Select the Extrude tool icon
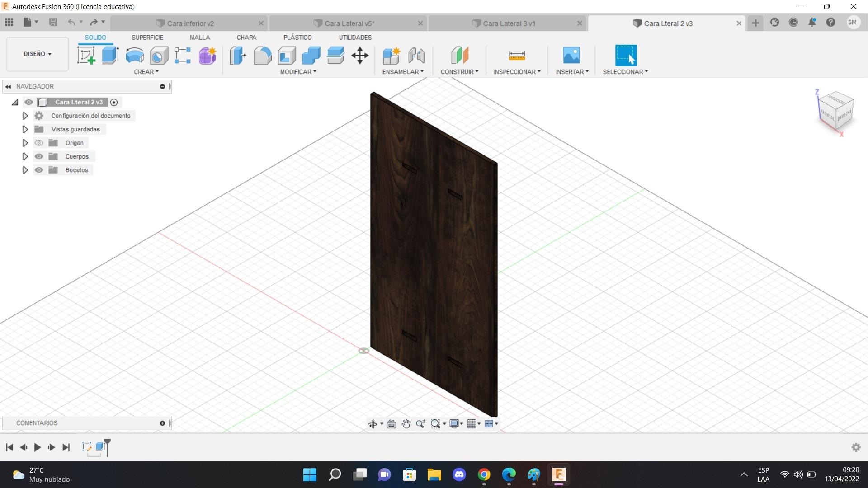Viewport: 868px width, 488px height. [x=110, y=56]
